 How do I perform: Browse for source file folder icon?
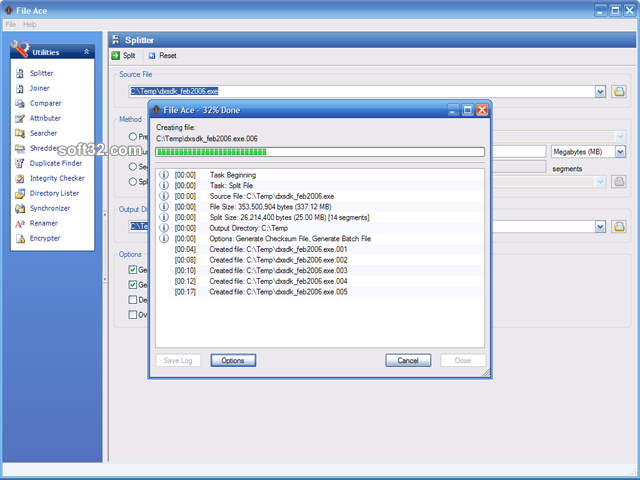(619, 91)
